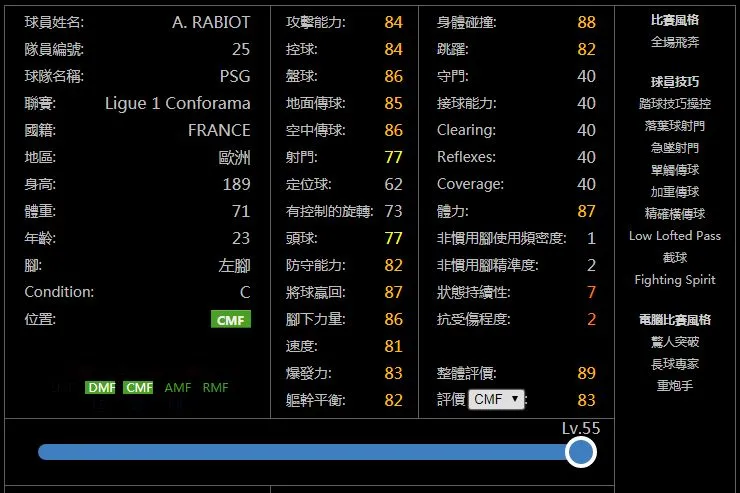The height and width of the screenshot is (493, 740).
Task: Click the 軀幹平衡 stat label
Action: (x=315, y=400)
